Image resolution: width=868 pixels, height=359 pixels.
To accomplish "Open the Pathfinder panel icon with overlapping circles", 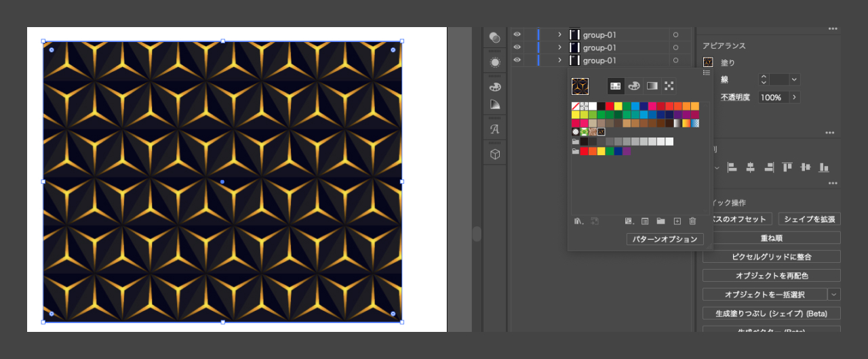I will pyautogui.click(x=495, y=37).
